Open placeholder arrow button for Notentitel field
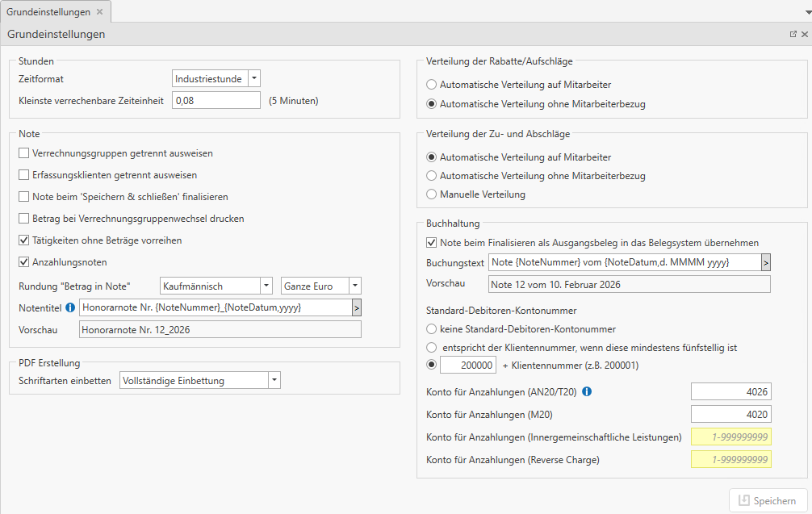 tap(356, 307)
